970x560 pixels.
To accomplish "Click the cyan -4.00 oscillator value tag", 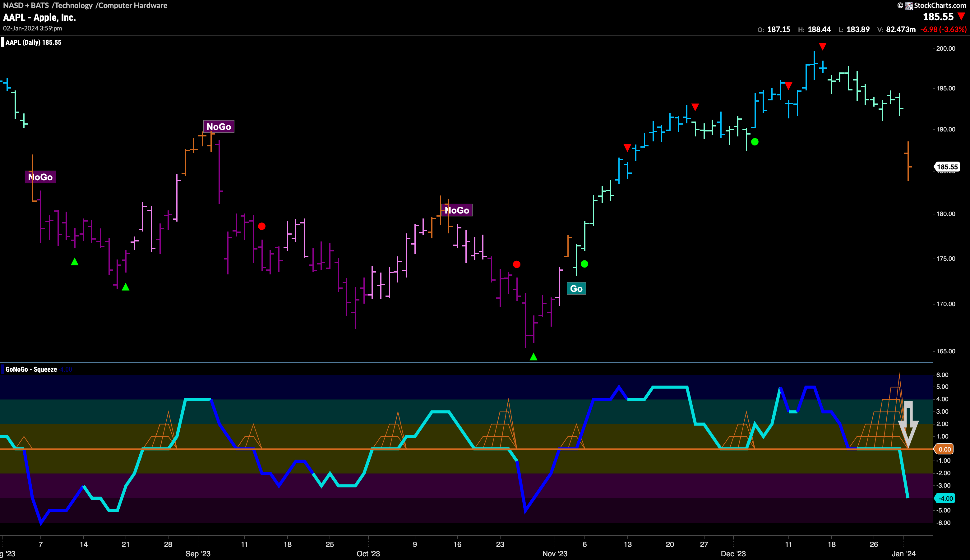I will click(945, 498).
